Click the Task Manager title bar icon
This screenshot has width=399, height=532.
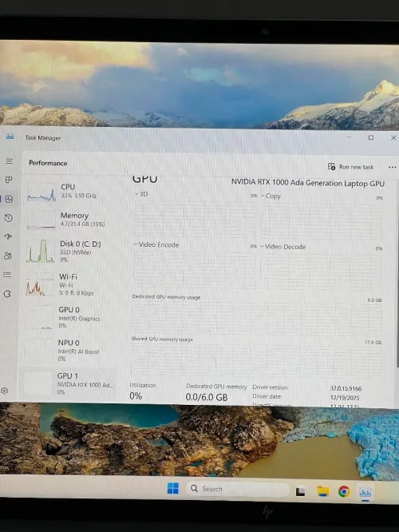click(10, 137)
